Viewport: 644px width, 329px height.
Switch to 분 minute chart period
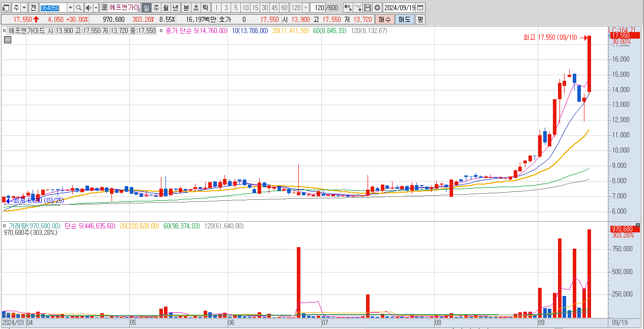click(x=185, y=8)
